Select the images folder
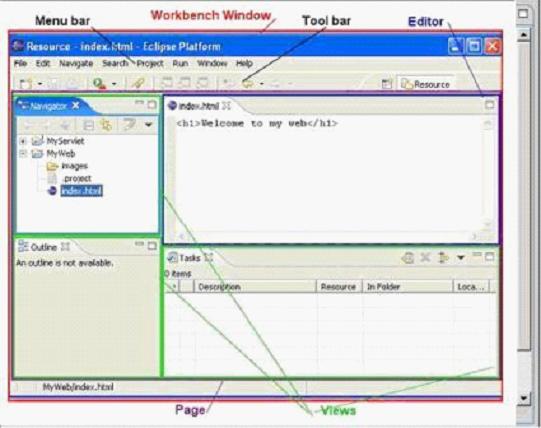Viewport: 541px width, 428px height. click(x=74, y=166)
